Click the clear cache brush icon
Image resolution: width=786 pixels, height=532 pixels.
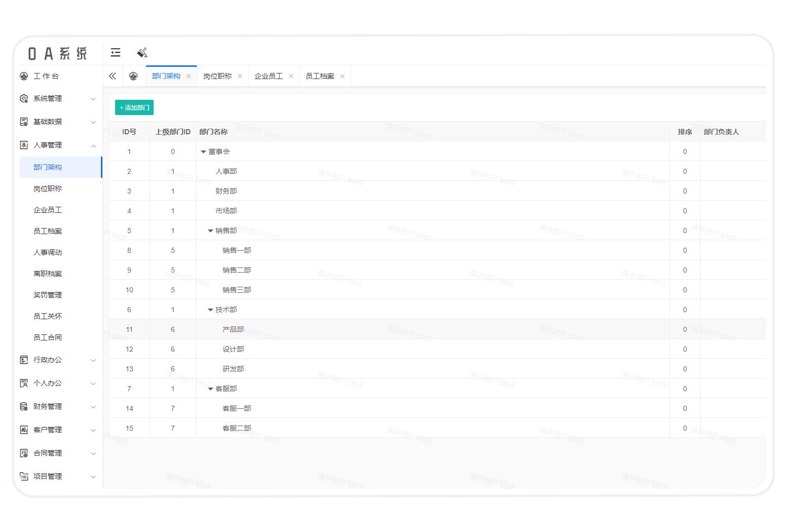[x=142, y=53]
